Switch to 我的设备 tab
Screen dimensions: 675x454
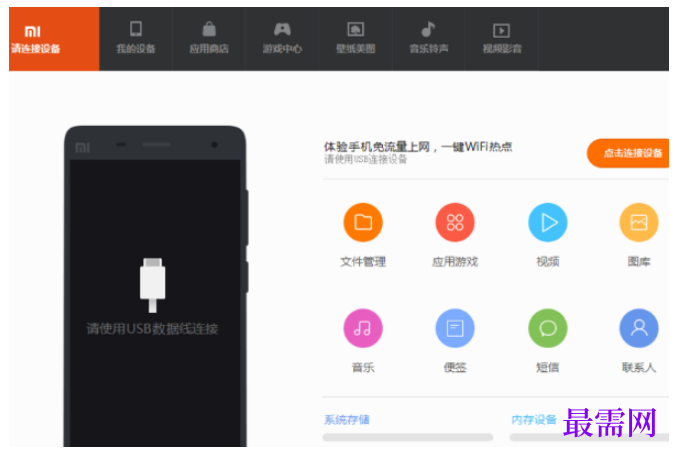(x=136, y=39)
